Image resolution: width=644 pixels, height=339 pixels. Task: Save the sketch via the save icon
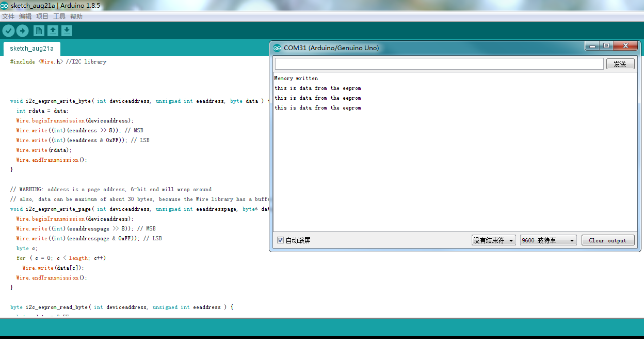click(67, 30)
